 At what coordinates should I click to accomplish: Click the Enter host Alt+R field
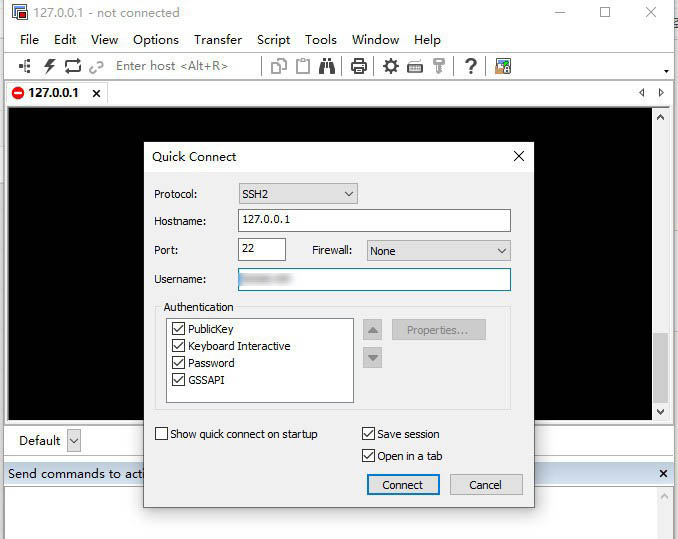[185, 66]
